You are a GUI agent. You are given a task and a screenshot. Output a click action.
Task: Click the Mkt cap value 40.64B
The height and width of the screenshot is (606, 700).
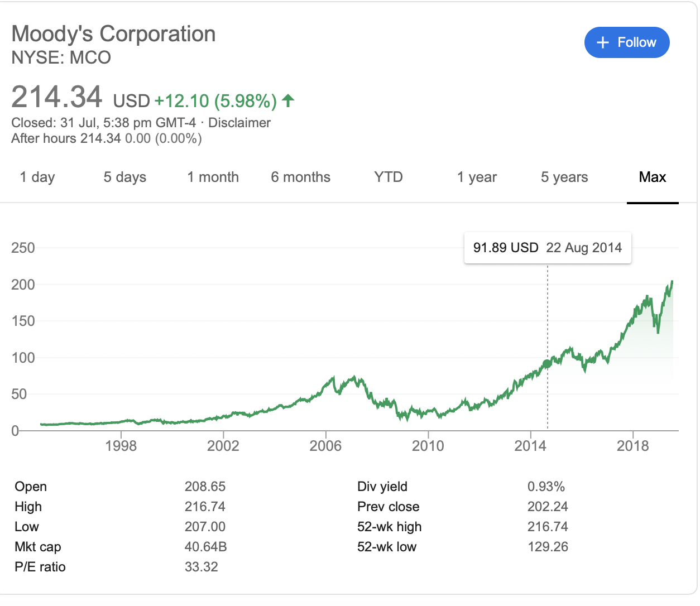[205, 547]
